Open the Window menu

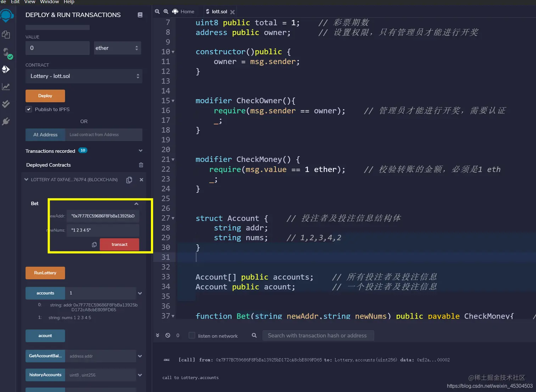[x=49, y=2]
